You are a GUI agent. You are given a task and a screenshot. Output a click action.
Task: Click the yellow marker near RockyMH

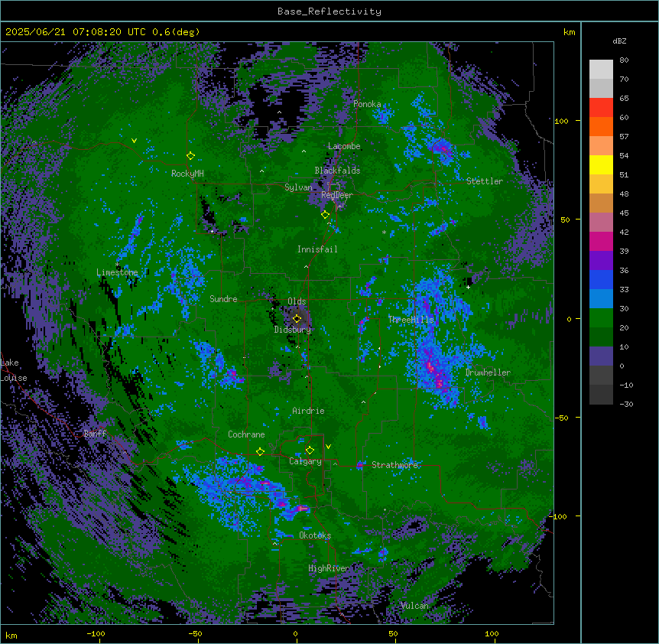pyautogui.click(x=190, y=156)
